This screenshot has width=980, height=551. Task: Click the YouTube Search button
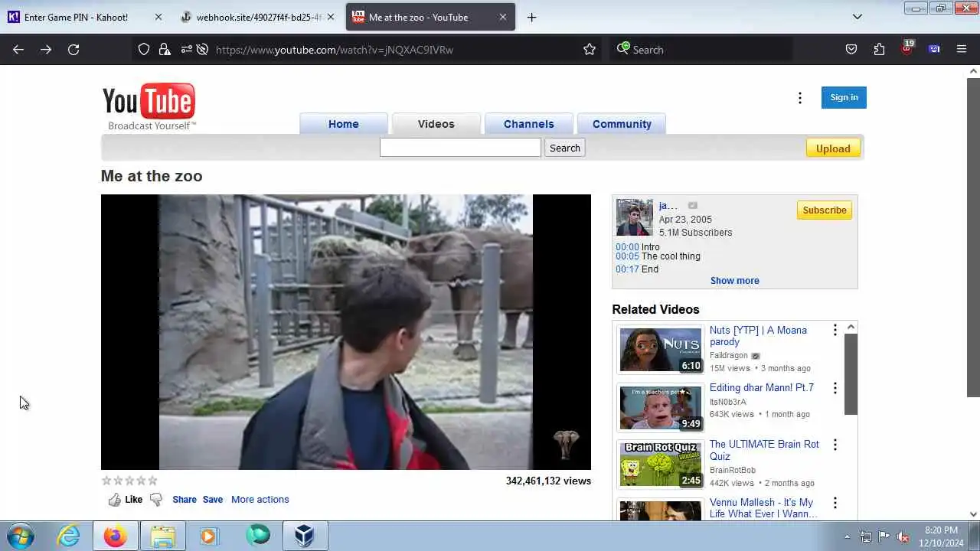[565, 148]
